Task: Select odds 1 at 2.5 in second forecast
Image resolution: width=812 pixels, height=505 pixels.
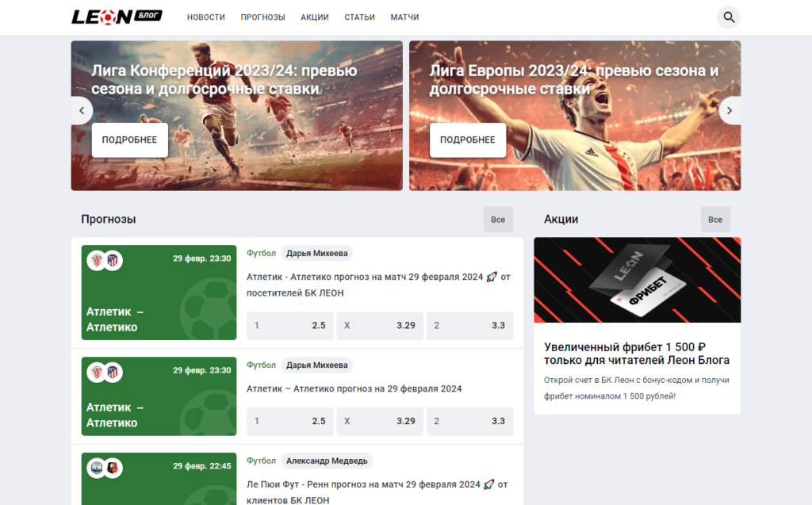Action: tap(290, 421)
